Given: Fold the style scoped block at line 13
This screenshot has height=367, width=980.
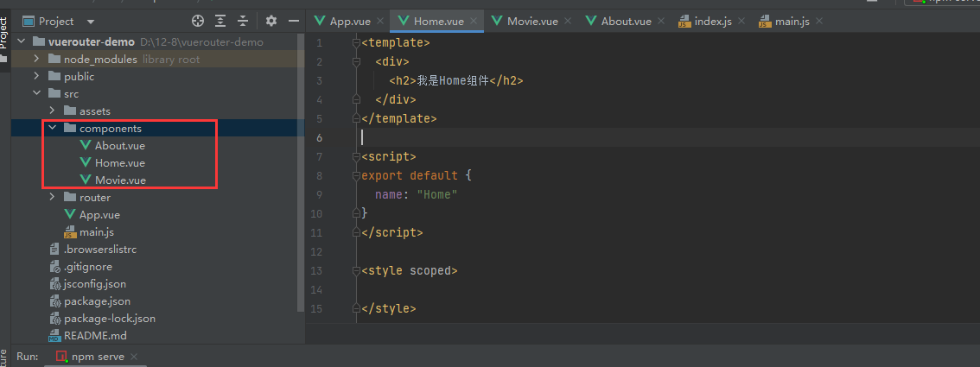Looking at the screenshot, I should [x=356, y=271].
